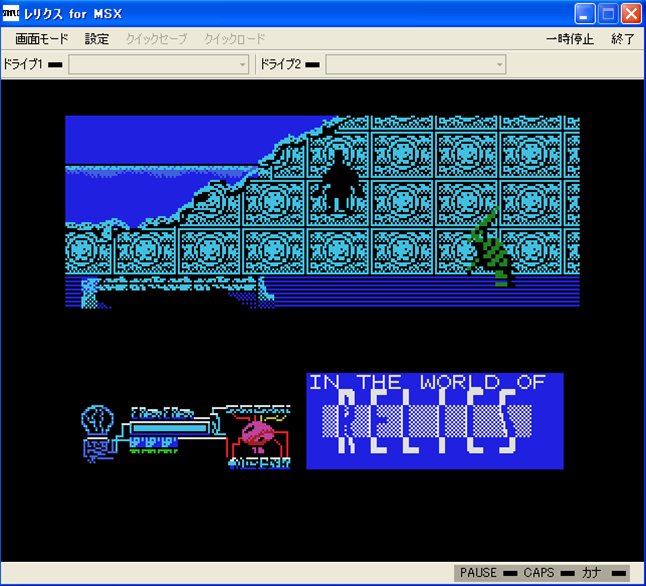Click the brain-in-bulb icon in the status diagram
The image size is (646, 586).
[x=98, y=420]
